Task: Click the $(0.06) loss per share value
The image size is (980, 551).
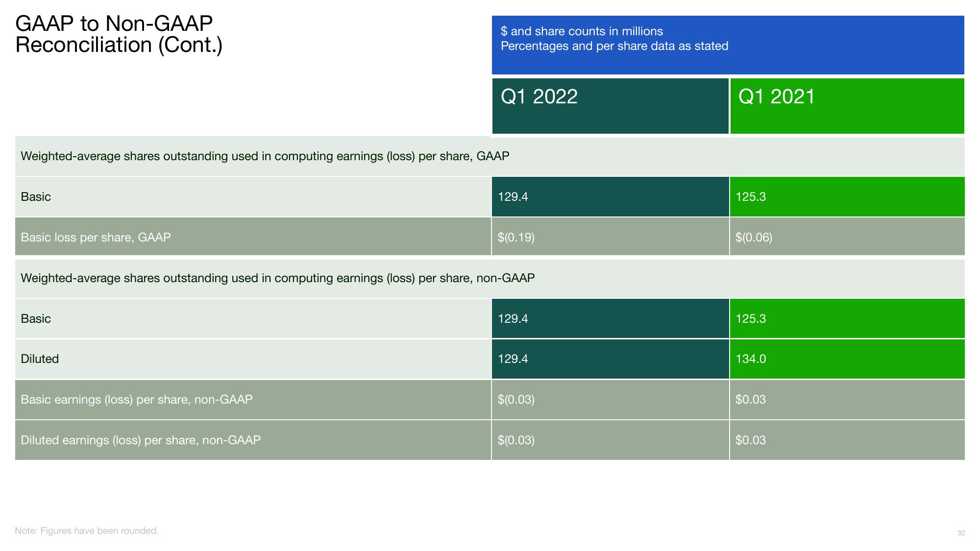Action: point(754,238)
